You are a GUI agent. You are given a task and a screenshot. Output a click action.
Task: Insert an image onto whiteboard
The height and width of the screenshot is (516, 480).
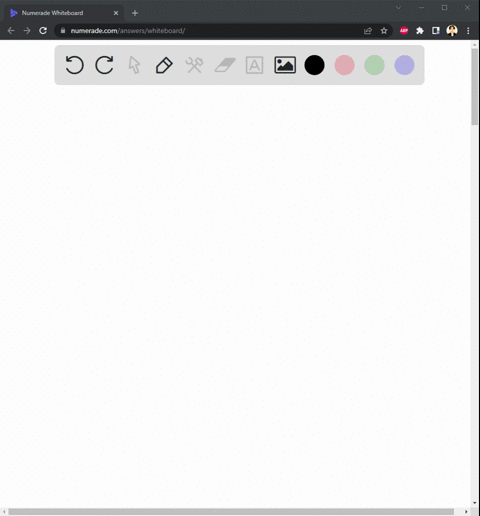pos(285,65)
